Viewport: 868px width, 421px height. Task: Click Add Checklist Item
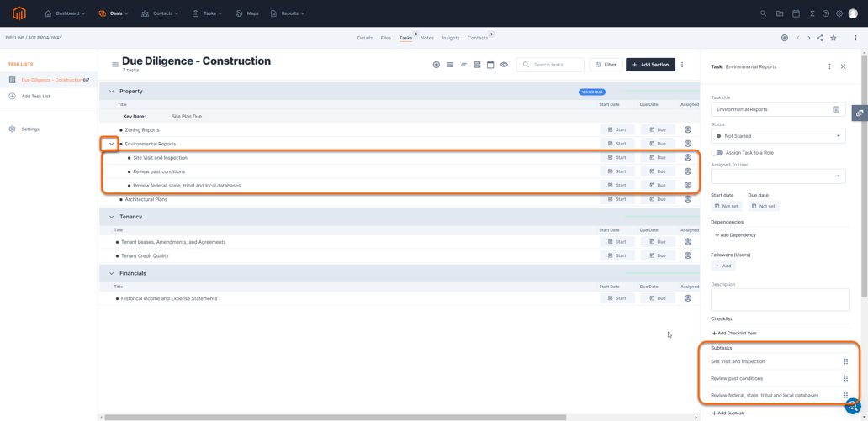[734, 334]
